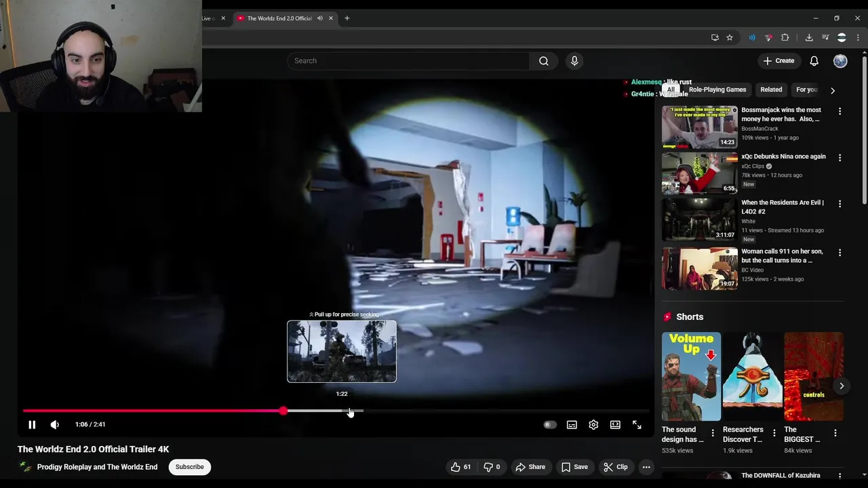
Task: Open YouTube notifications bell
Action: (814, 61)
